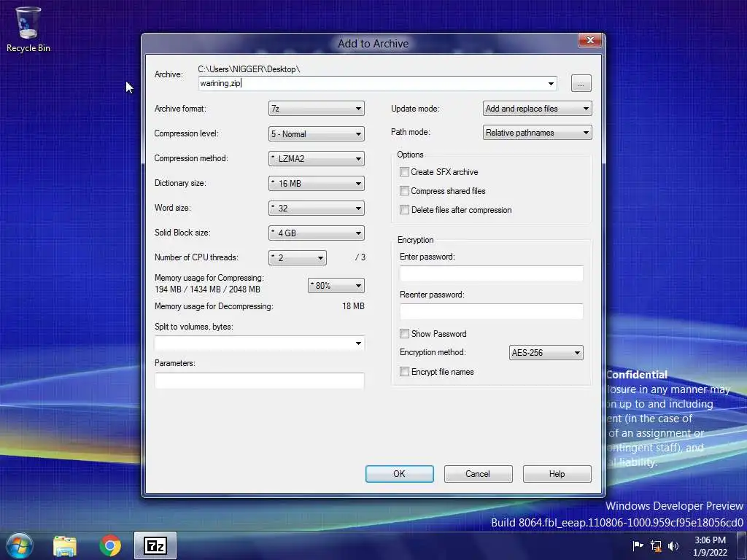Switch to the 7-Zip taskbar button
747x560 pixels.
coord(155,545)
